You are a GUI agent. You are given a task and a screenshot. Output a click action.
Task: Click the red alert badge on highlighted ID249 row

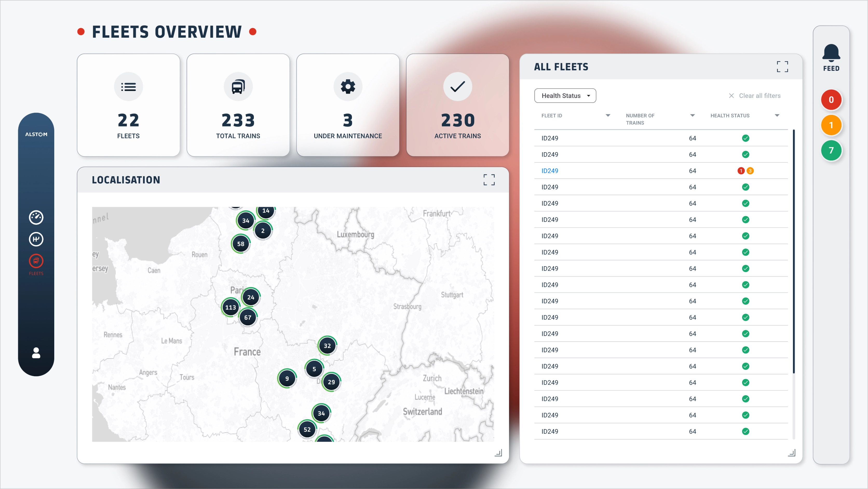click(x=741, y=171)
